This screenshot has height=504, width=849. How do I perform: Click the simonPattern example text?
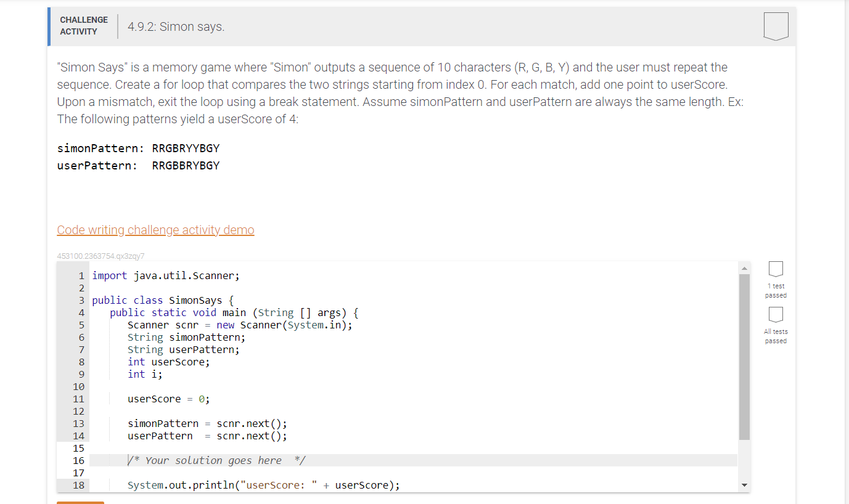pos(138,148)
